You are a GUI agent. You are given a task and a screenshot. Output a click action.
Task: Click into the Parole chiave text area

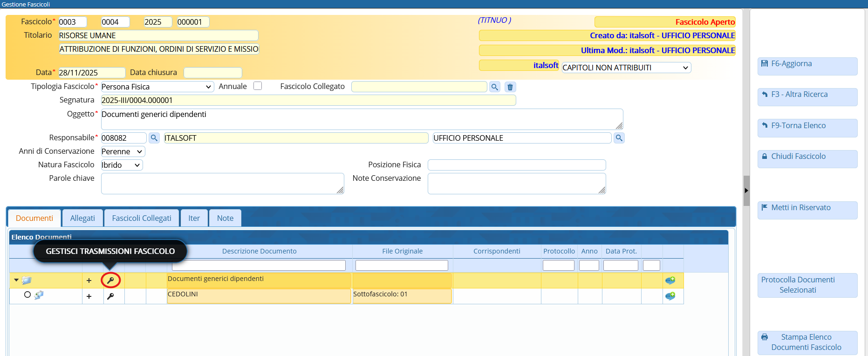pos(222,184)
